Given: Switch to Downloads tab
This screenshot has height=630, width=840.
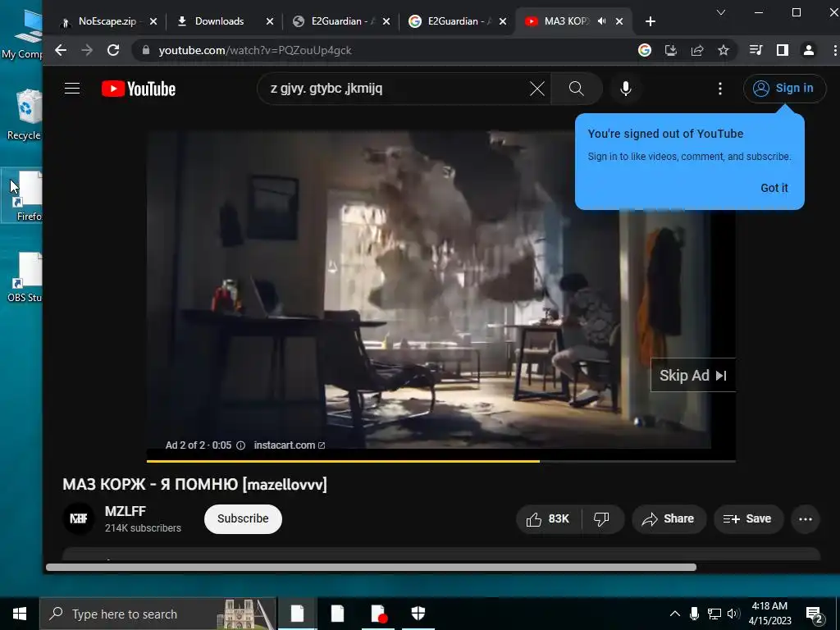Looking at the screenshot, I should tap(218, 21).
